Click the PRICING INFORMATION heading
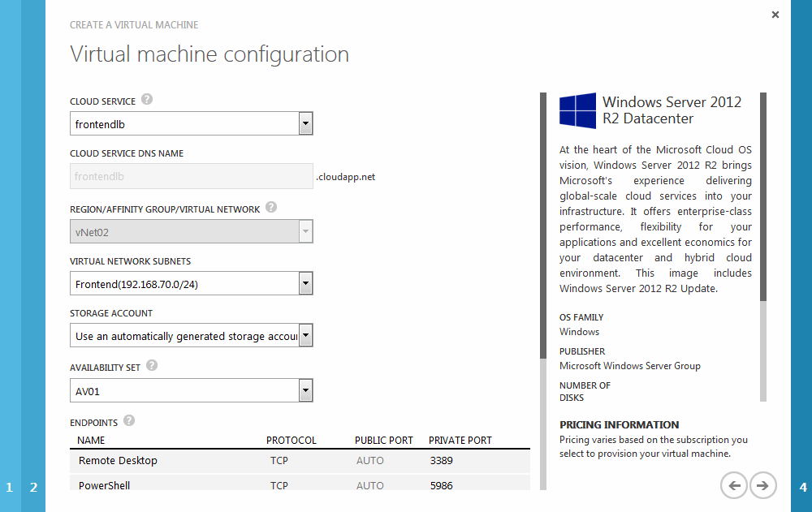The image size is (812, 512). click(x=619, y=425)
